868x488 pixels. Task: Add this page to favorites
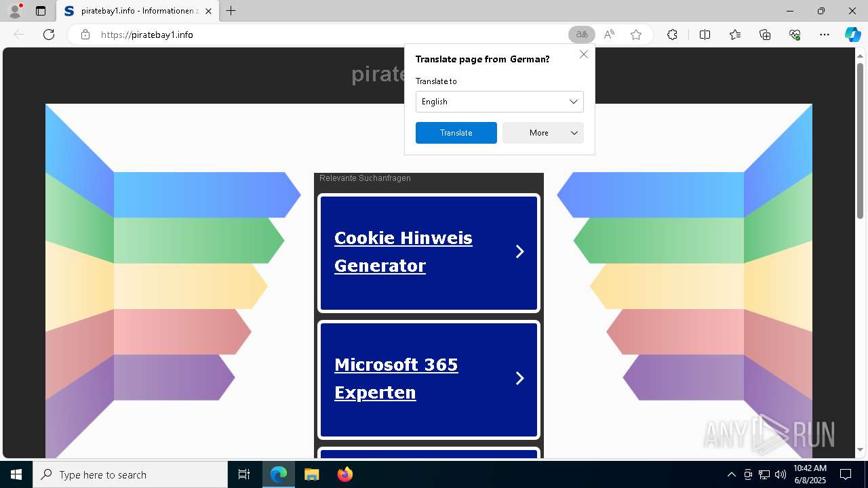click(x=636, y=35)
